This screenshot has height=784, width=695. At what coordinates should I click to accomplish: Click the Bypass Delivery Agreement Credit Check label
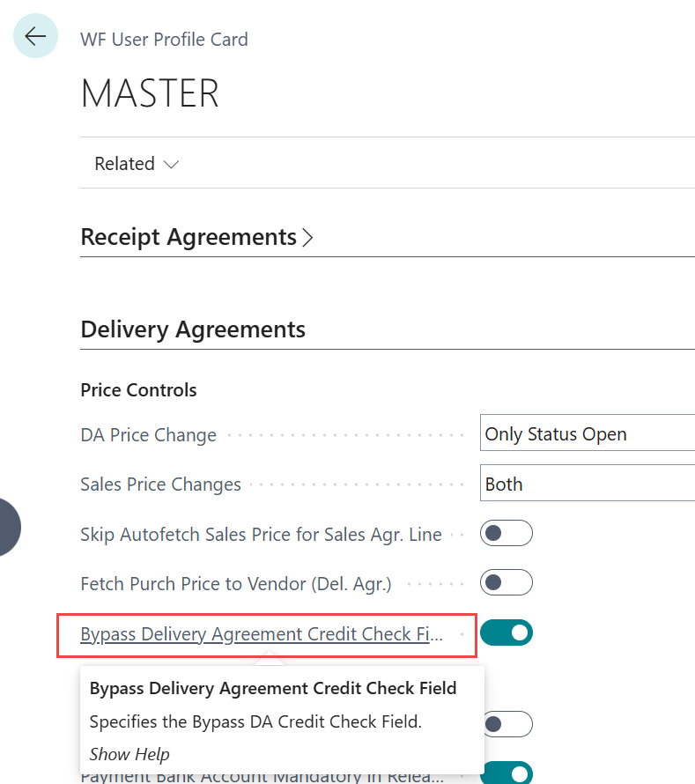262,634
